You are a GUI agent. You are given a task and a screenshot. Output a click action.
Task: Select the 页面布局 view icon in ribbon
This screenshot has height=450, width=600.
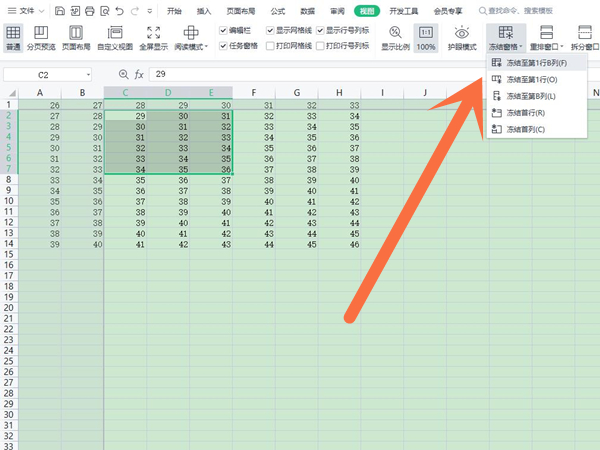pos(79,38)
